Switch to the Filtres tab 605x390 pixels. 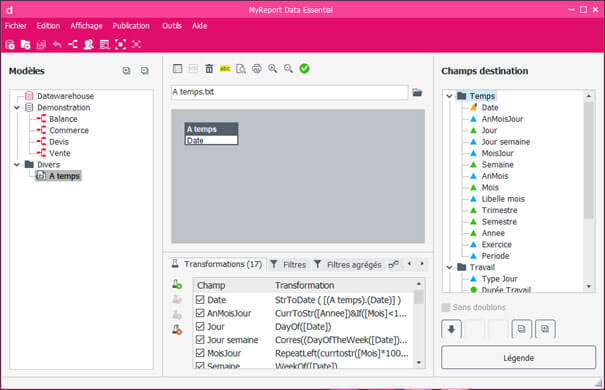click(x=288, y=265)
